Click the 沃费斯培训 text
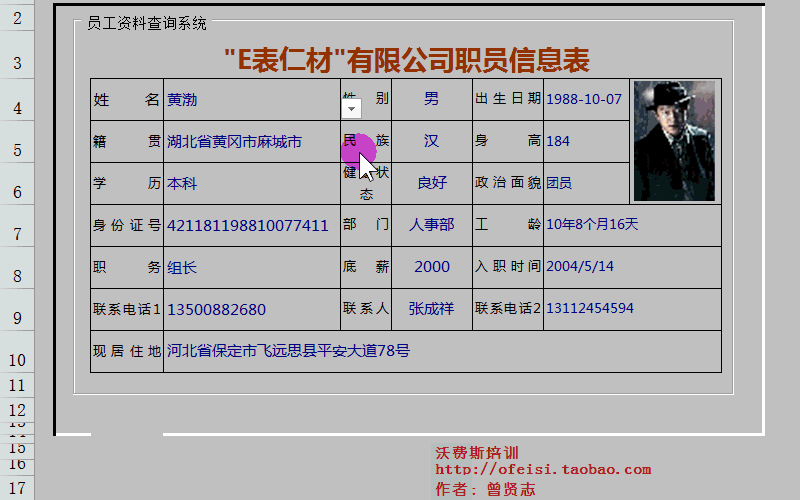This screenshot has height=500, width=800. tap(477, 453)
